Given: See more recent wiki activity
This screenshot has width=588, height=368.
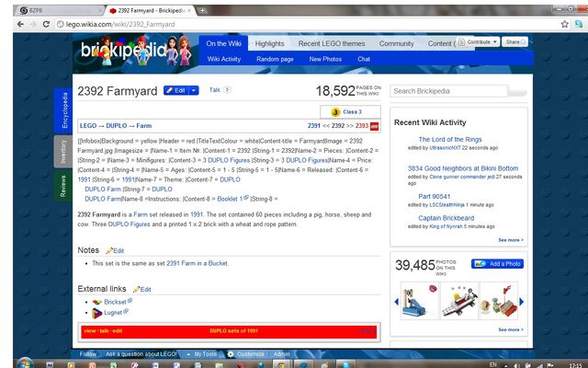Looking at the screenshot, I should click(511, 240).
